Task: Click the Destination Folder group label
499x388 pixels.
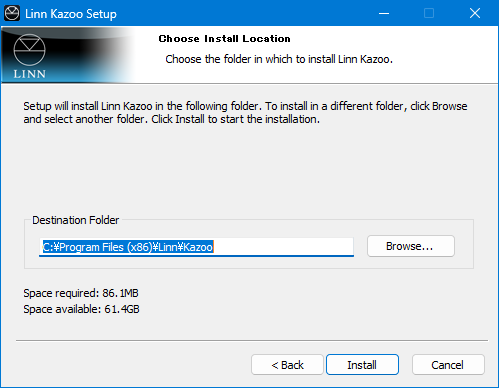Action: (x=75, y=220)
